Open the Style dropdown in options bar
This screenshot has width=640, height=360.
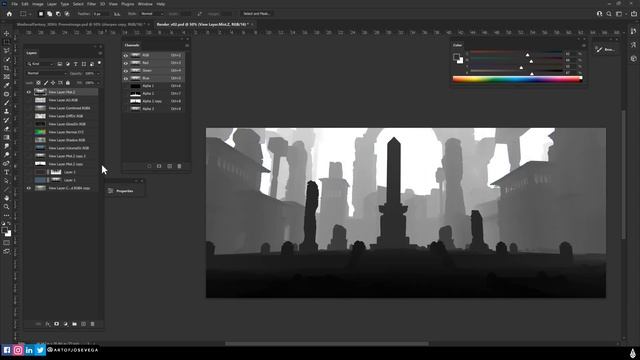(151, 14)
